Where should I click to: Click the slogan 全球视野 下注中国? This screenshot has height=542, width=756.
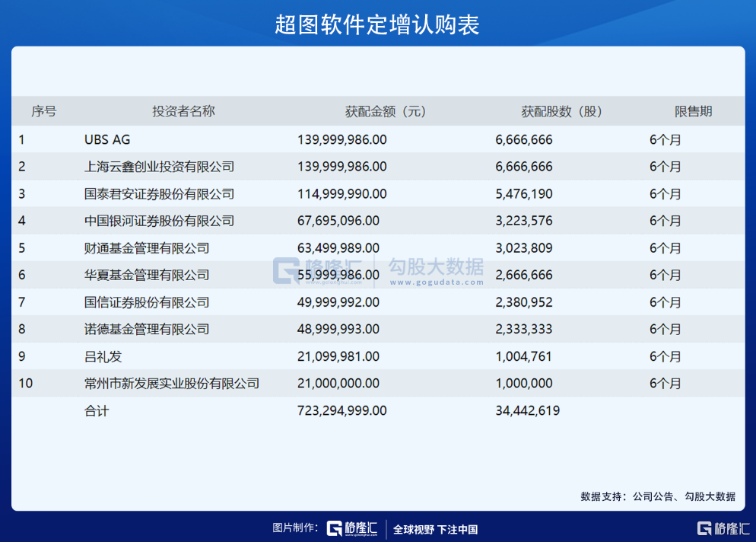click(x=435, y=530)
